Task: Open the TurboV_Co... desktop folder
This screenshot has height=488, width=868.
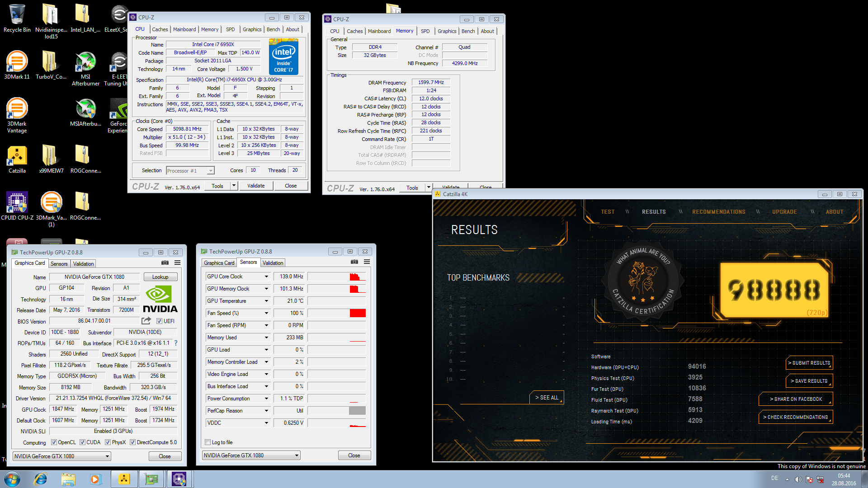Action: pyautogui.click(x=51, y=65)
